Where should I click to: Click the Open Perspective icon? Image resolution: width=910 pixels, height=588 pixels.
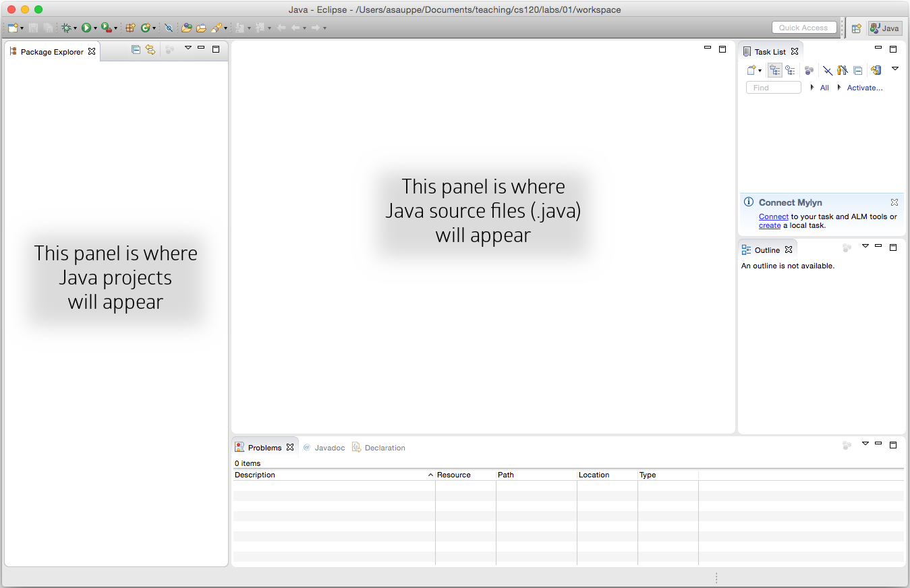click(x=856, y=28)
